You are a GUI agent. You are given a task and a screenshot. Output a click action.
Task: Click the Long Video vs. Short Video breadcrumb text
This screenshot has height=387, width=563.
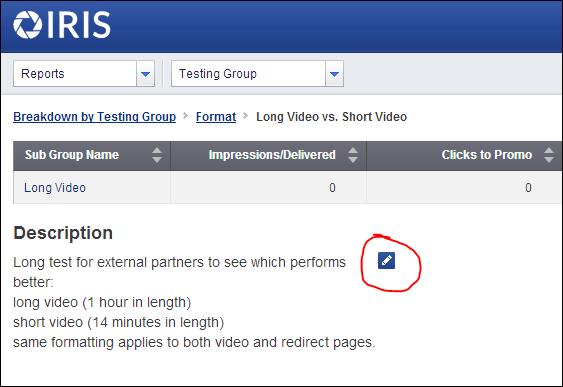(331, 117)
